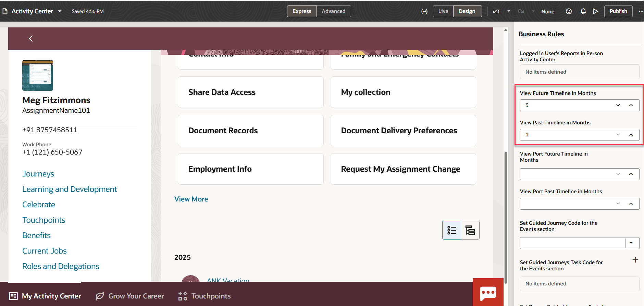Switch to Advanced mode
Viewport: 644px width, 306px height.
coord(333,11)
